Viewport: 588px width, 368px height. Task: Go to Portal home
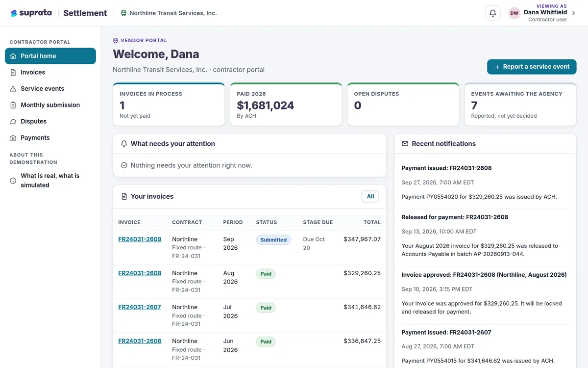point(50,56)
